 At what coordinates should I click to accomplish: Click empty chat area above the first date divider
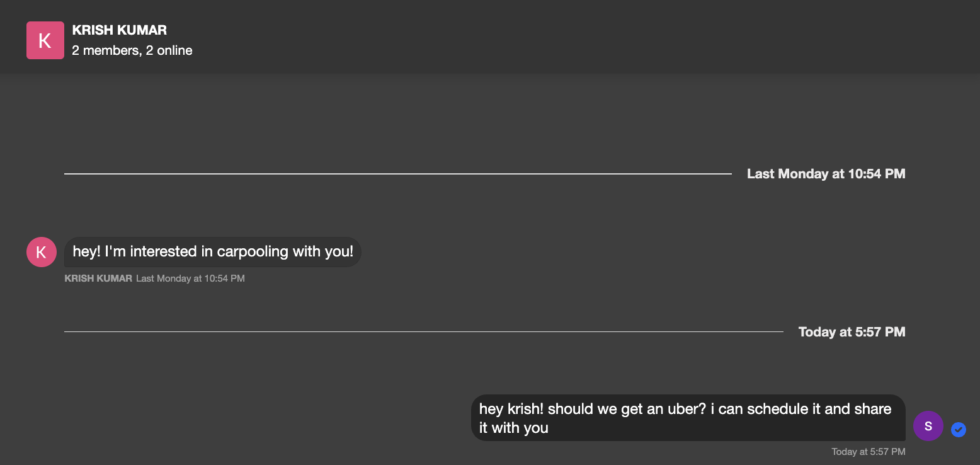(x=490, y=120)
